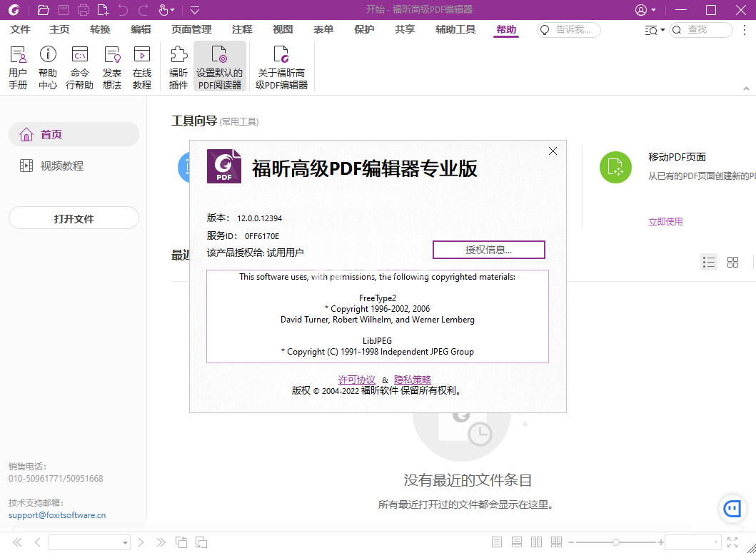Click 设置默认的PDF阅读器 ribbon button
Viewport: 756px width, 553px height.
coord(220,67)
